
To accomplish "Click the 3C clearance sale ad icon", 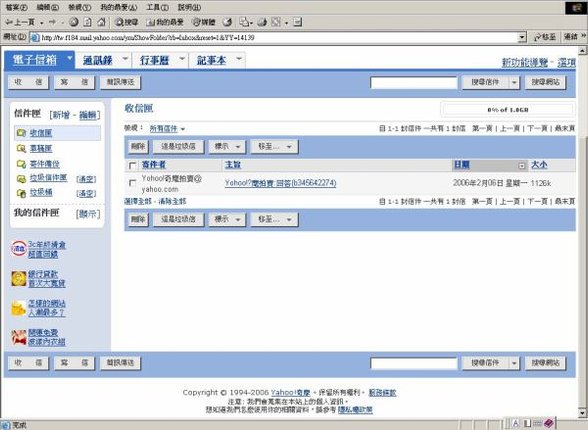I will (x=19, y=249).
